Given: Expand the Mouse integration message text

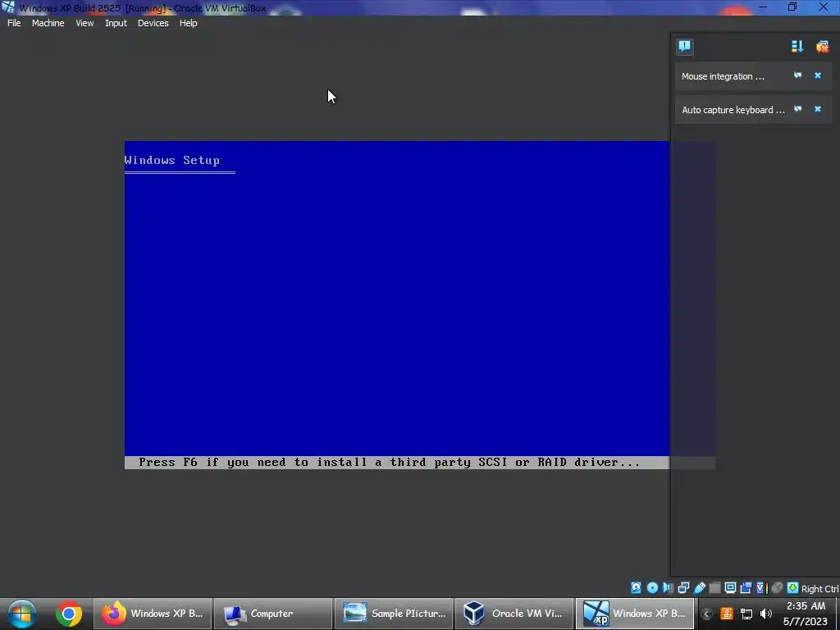Looking at the screenshot, I should click(723, 76).
